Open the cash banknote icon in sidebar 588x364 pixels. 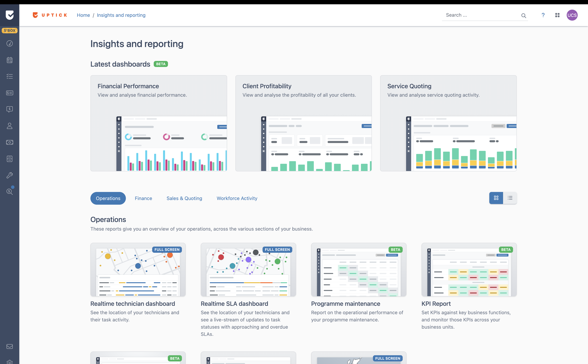click(10, 142)
